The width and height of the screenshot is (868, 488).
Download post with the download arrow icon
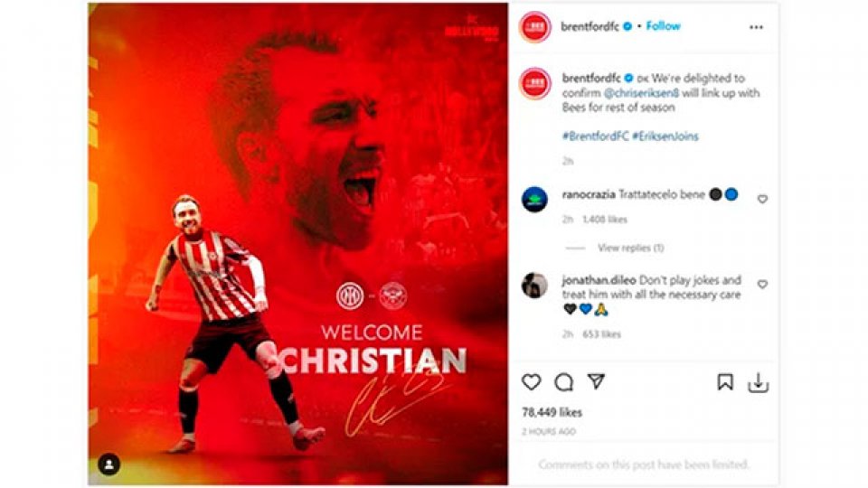click(758, 382)
